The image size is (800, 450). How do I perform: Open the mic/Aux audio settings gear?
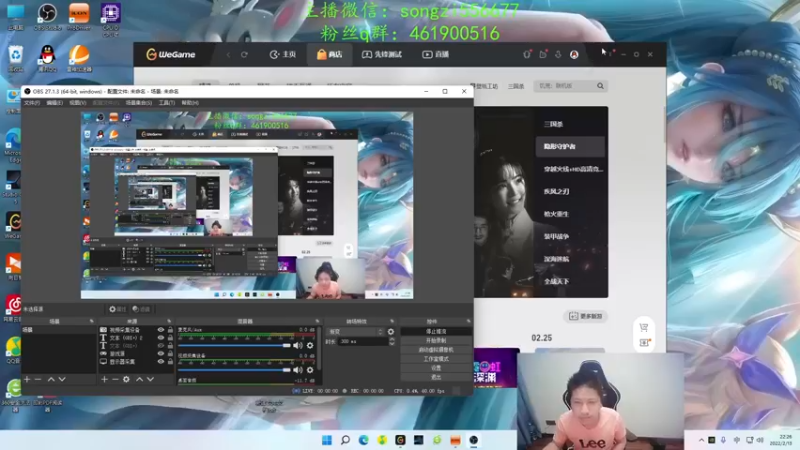[x=310, y=345]
